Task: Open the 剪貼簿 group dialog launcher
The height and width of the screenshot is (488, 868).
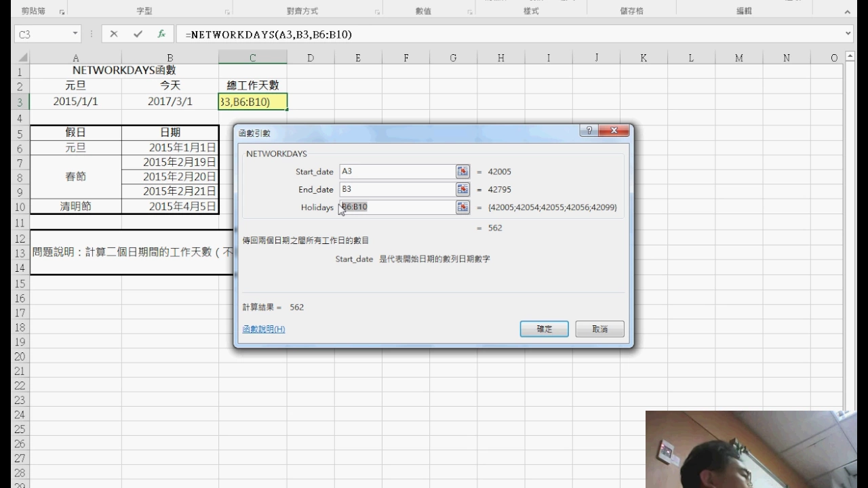Action: tap(62, 12)
